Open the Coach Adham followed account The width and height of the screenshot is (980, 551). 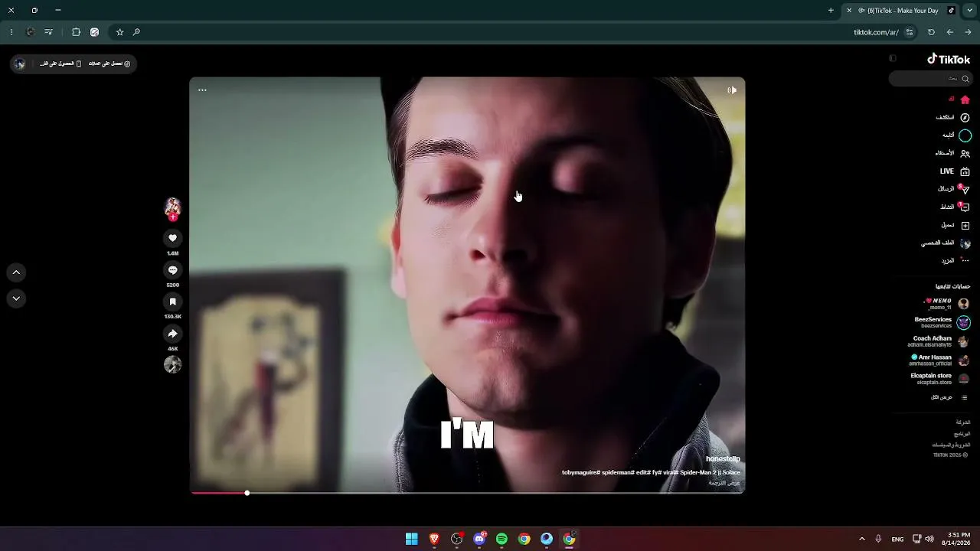coord(939,341)
